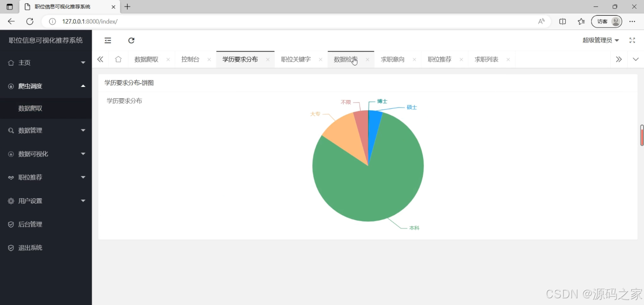The height and width of the screenshot is (305, 644).
Task: Click the 数据管理 magnifier icon
Action: [11, 130]
